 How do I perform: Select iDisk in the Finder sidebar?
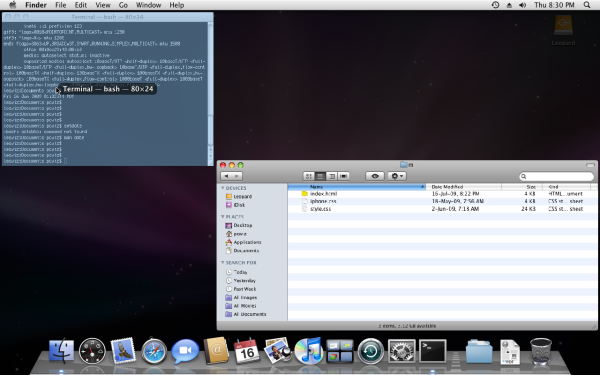(235, 205)
